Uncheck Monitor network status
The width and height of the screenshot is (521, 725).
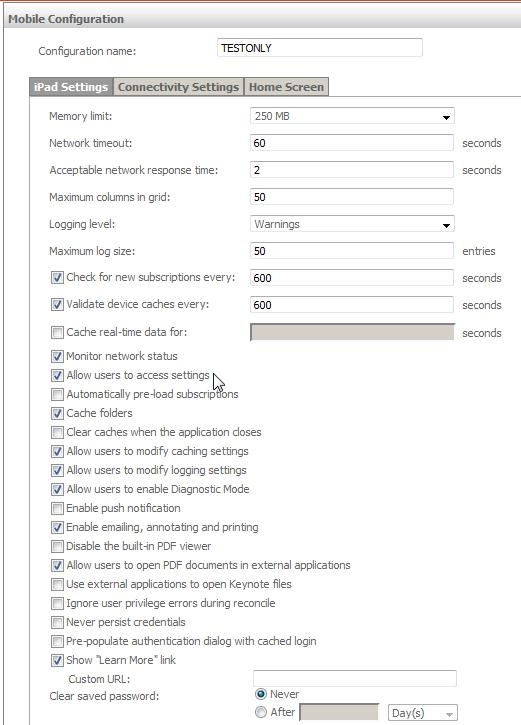(x=57, y=356)
